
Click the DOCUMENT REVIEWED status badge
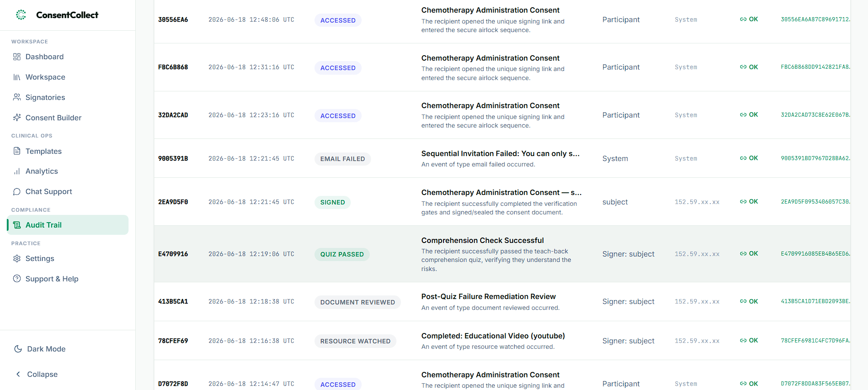point(358,302)
